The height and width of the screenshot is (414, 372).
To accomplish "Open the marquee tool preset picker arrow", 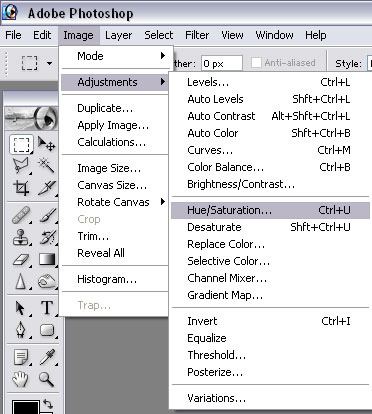I will (x=49, y=63).
